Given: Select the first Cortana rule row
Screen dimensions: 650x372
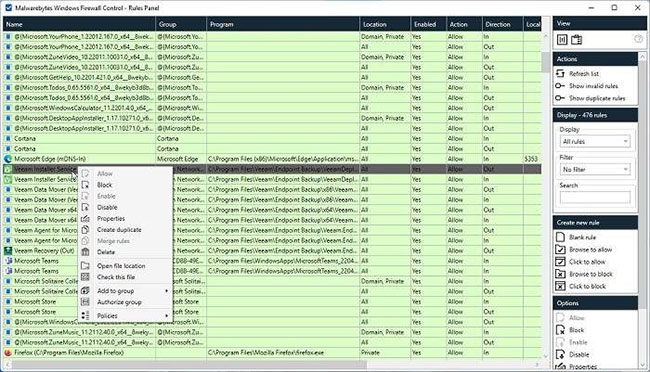Looking at the screenshot, I should point(272,139).
